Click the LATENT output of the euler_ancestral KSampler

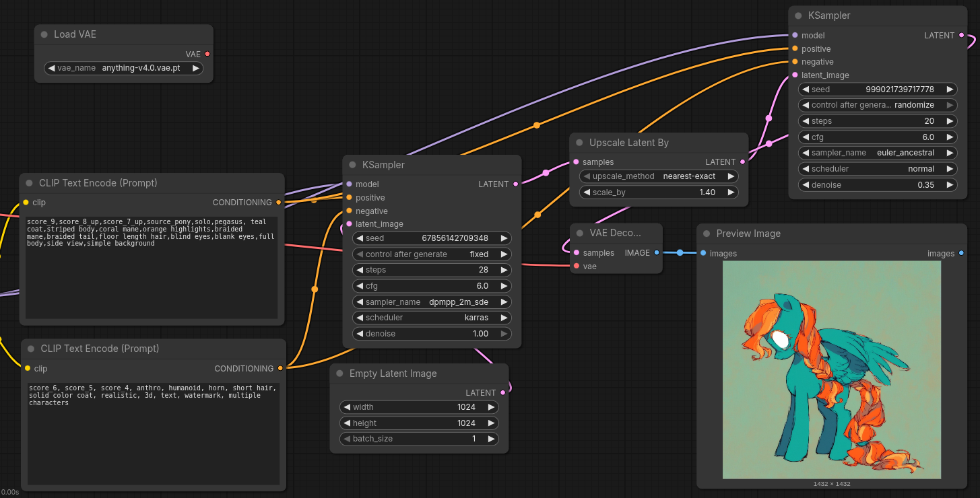click(x=961, y=35)
